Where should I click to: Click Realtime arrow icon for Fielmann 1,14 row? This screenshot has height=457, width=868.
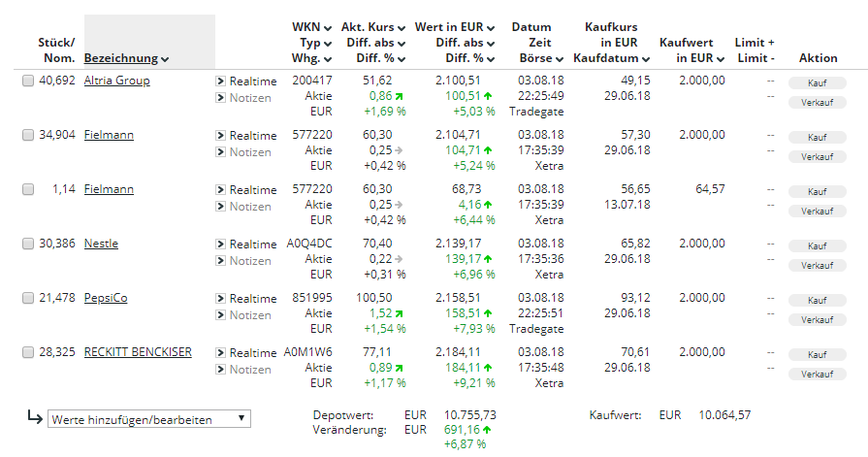coord(220,190)
